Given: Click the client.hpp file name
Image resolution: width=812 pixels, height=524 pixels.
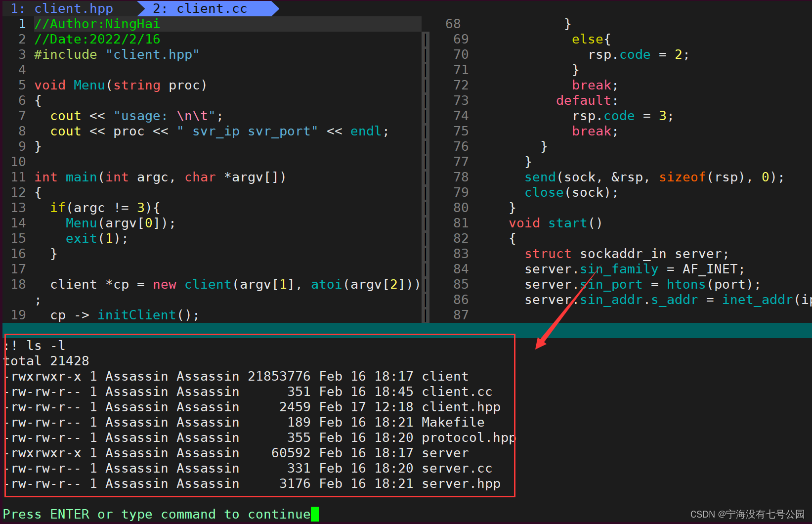Looking at the screenshot, I should click(x=461, y=407).
